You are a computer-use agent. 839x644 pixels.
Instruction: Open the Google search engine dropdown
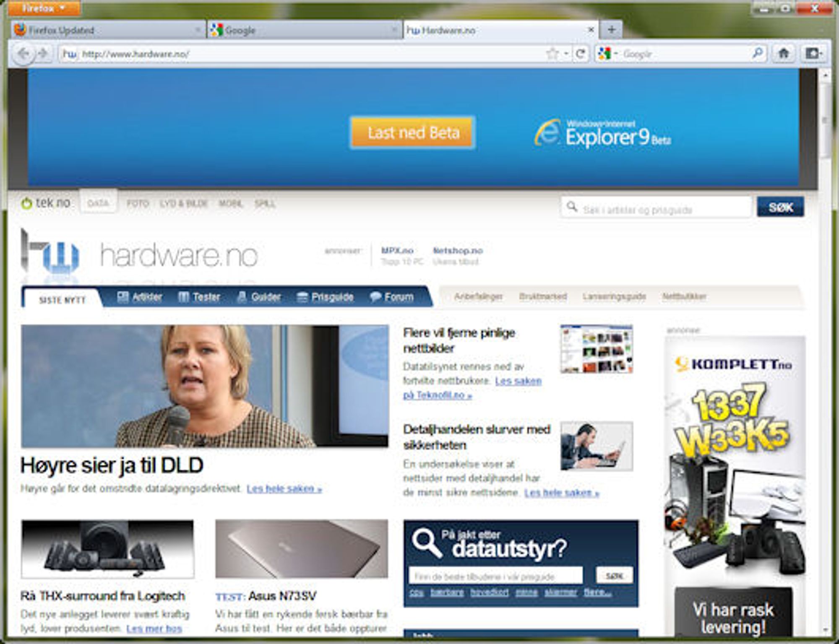[x=607, y=54]
